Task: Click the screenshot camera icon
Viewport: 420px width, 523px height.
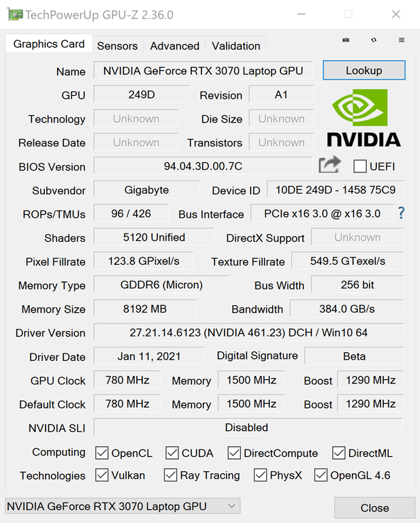Action: 346,40
